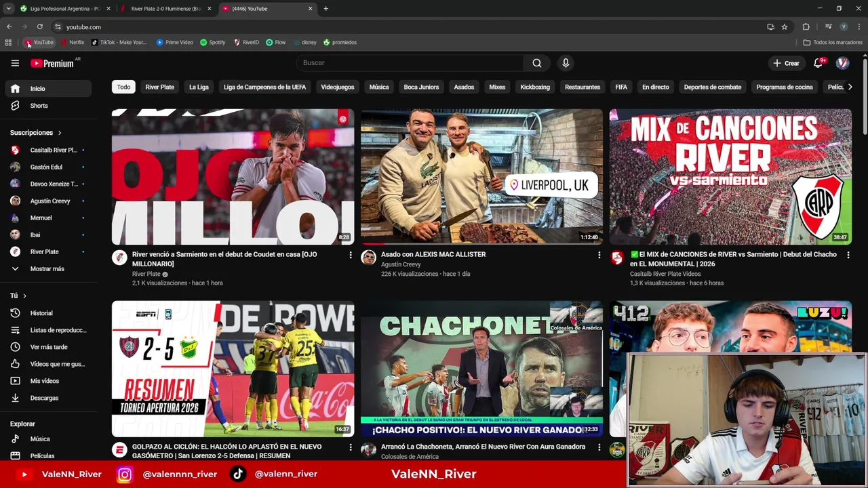Screen dimensions: 868x488
Task: Open Todos los marcadores folder
Action: [833, 42]
